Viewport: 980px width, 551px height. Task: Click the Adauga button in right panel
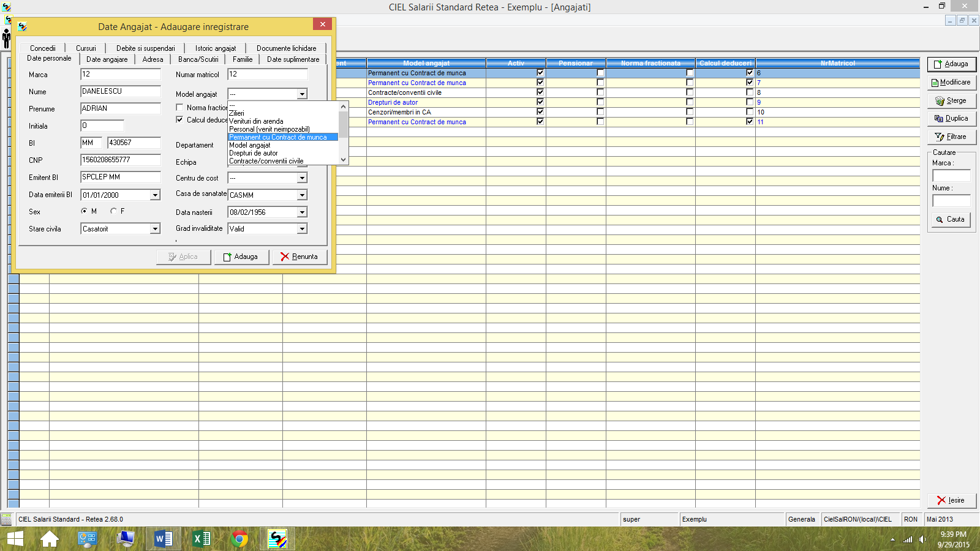pyautogui.click(x=951, y=64)
